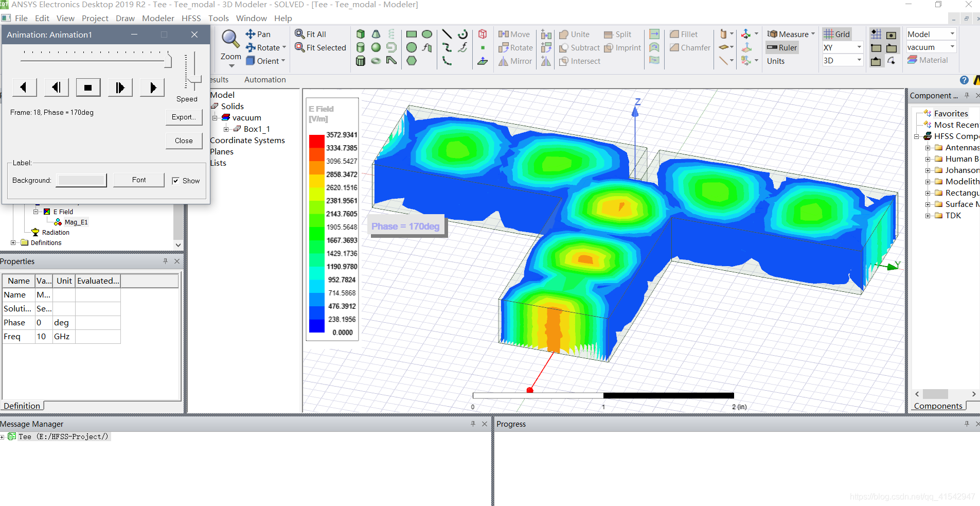Open the Measure dropdown arrow
The width and height of the screenshot is (980, 506).
pyautogui.click(x=813, y=34)
